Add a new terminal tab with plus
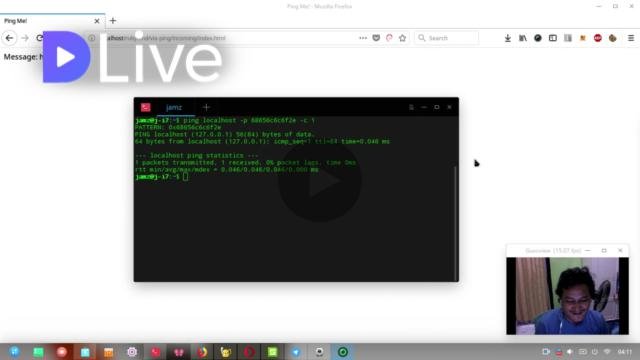 coord(206,107)
